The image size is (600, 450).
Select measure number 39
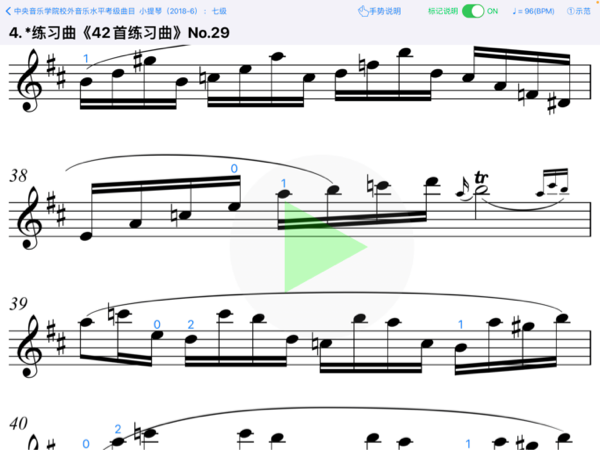[x=18, y=304]
